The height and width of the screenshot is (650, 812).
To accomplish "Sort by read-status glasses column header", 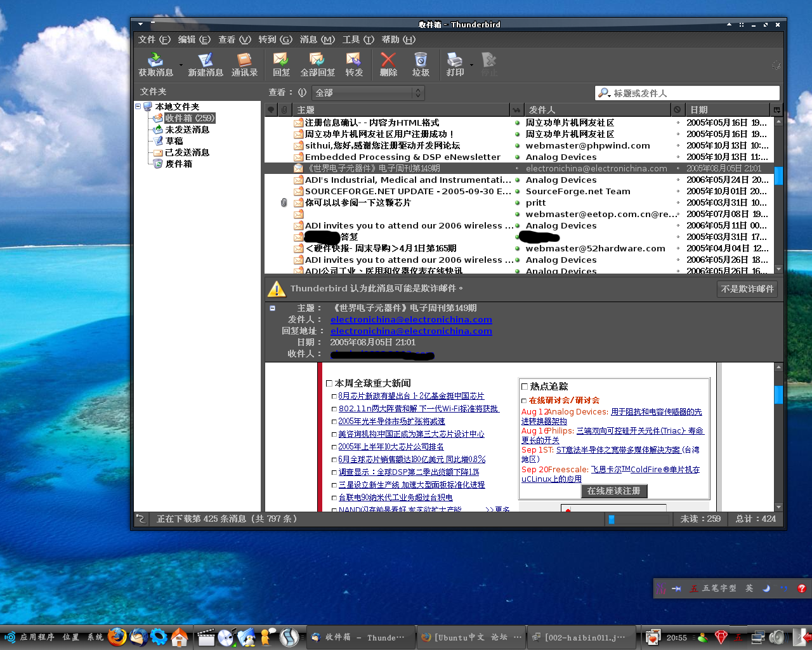I will click(517, 110).
